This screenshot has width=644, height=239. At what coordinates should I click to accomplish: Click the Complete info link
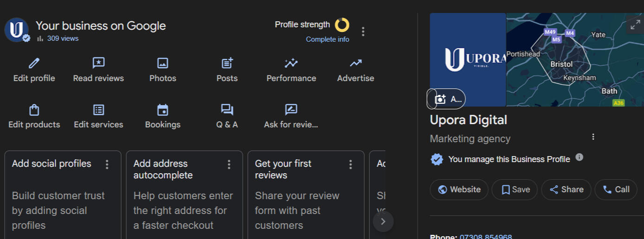tap(328, 39)
